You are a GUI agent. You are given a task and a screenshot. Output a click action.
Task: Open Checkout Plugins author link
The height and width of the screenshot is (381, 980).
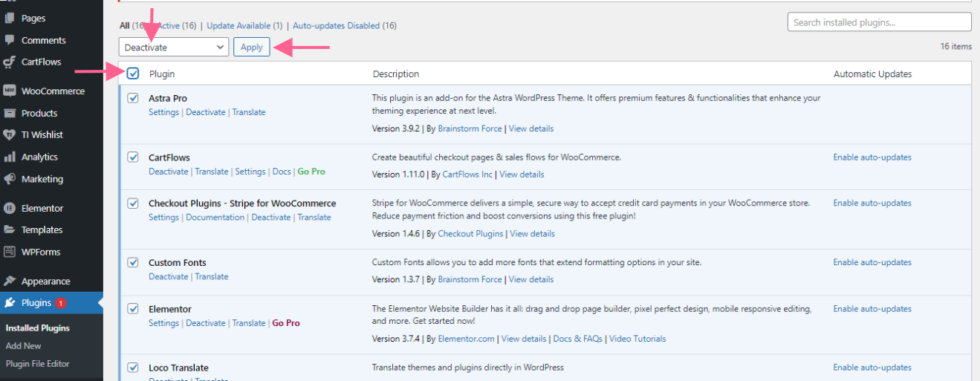tap(470, 234)
